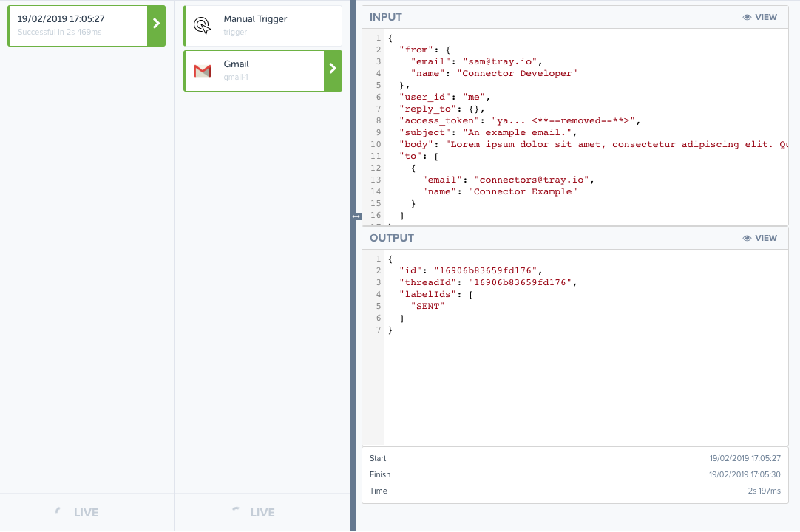Click the Start time row
800x532 pixels.
coord(575,458)
